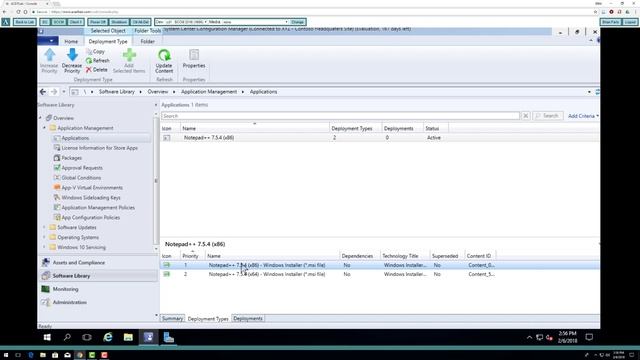Collapse the Application Management folder
Viewport: 640px width, 360px height.
pyautogui.click(x=44, y=128)
